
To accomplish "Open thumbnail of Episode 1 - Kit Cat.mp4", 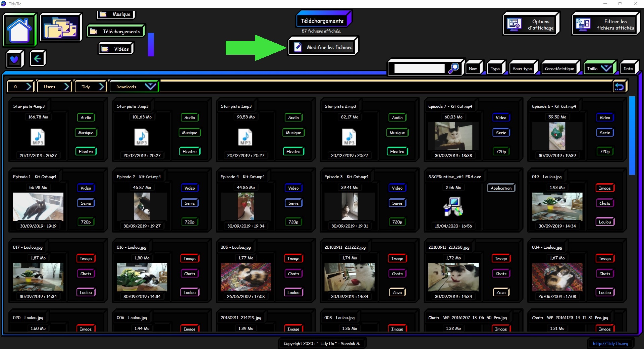I will click(38, 206).
